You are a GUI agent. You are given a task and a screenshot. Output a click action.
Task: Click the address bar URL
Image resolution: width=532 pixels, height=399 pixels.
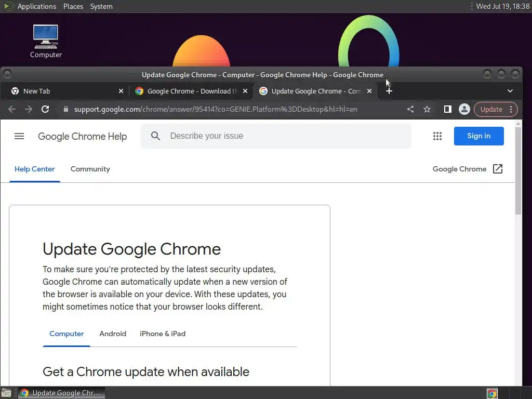pyautogui.click(x=216, y=109)
